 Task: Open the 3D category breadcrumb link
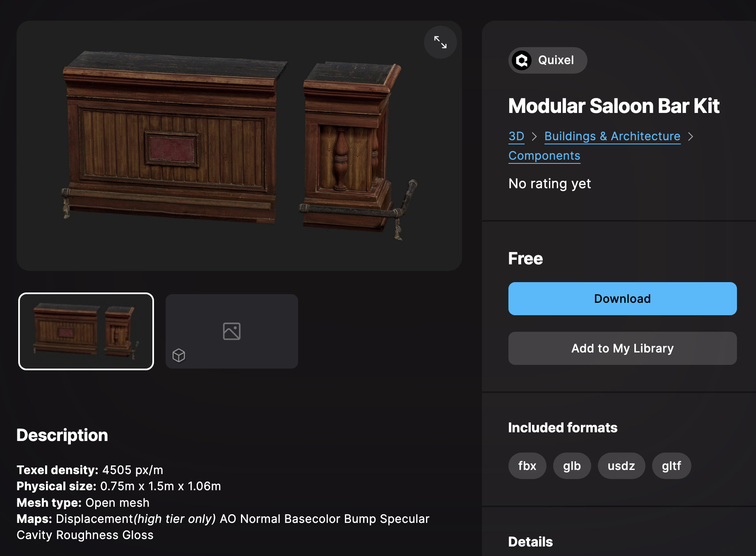(516, 136)
